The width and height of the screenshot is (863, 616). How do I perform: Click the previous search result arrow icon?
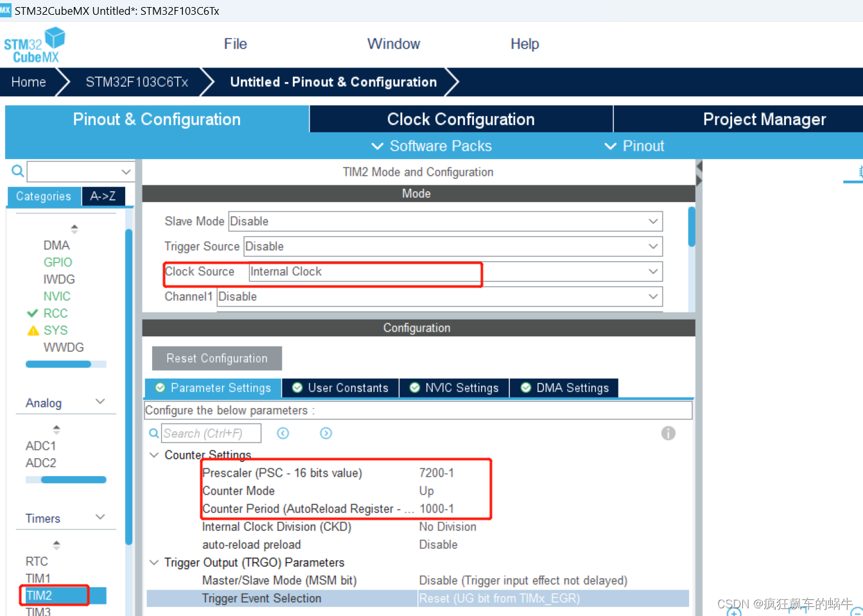click(283, 433)
